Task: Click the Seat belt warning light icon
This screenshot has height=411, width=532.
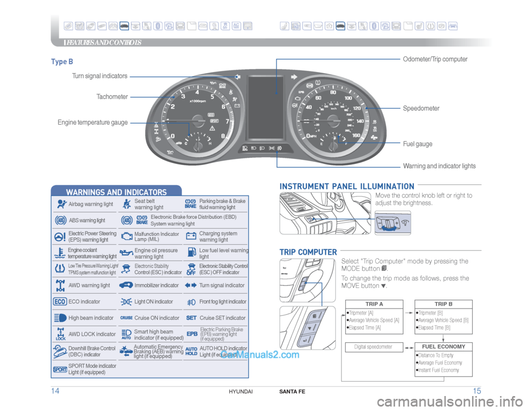Action: [x=126, y=204]
